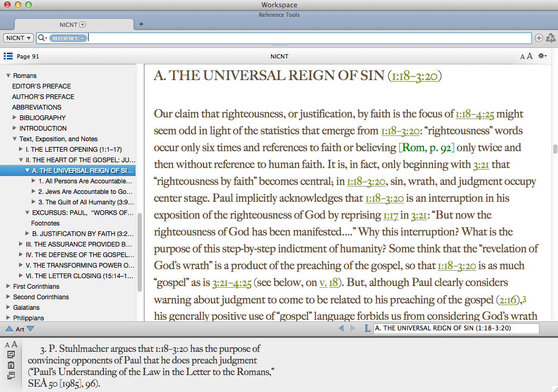This screenshot has height=392, width=558.
Task: Go forward with the right arrow
Action: click(x=353, y=328)
